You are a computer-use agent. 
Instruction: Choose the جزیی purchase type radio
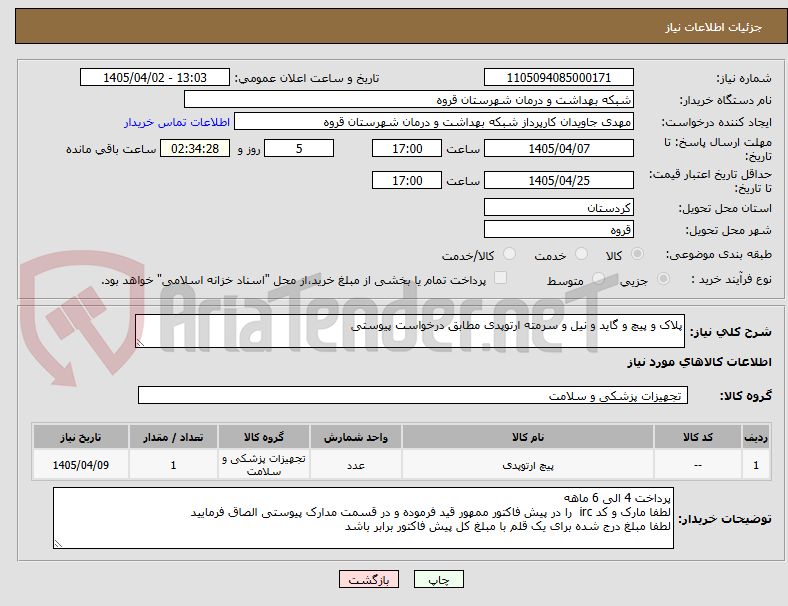pos(663,278)
